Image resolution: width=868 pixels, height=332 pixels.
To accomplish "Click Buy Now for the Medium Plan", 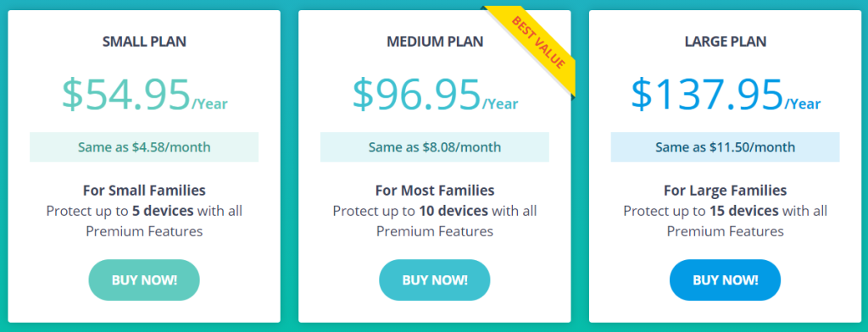I will tap(435, 280).
